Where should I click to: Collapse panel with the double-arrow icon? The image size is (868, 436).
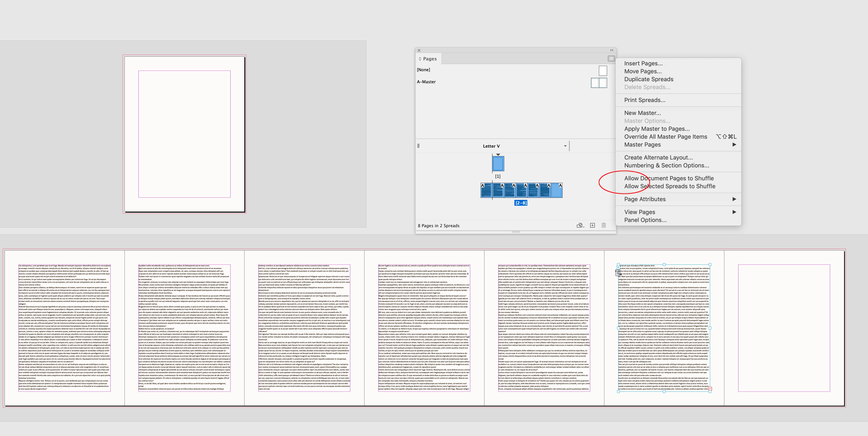(x=612, y=50)
